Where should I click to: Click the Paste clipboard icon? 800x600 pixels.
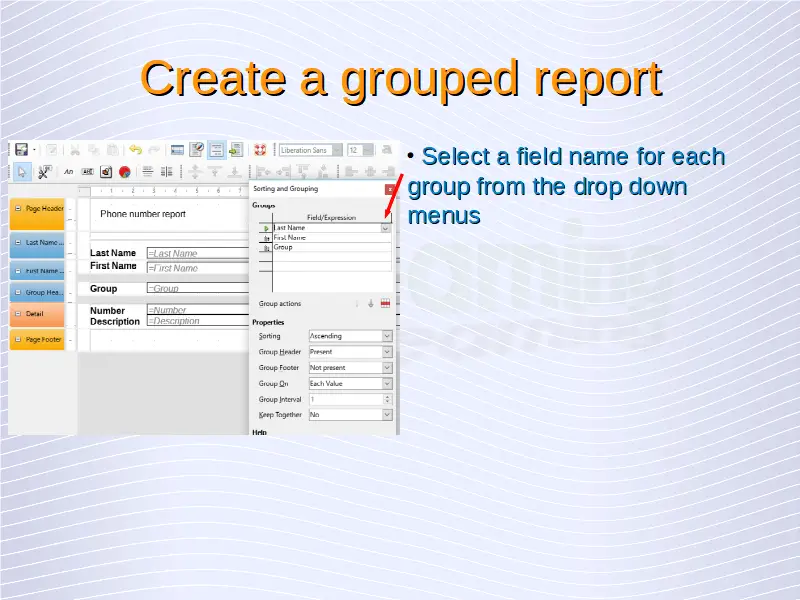point(113,150)
